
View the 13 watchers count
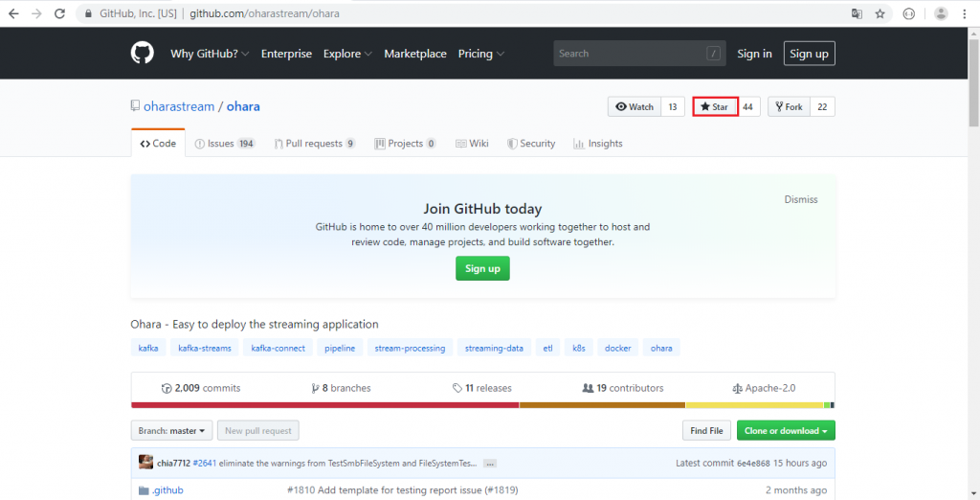click(x=673, y=107)
